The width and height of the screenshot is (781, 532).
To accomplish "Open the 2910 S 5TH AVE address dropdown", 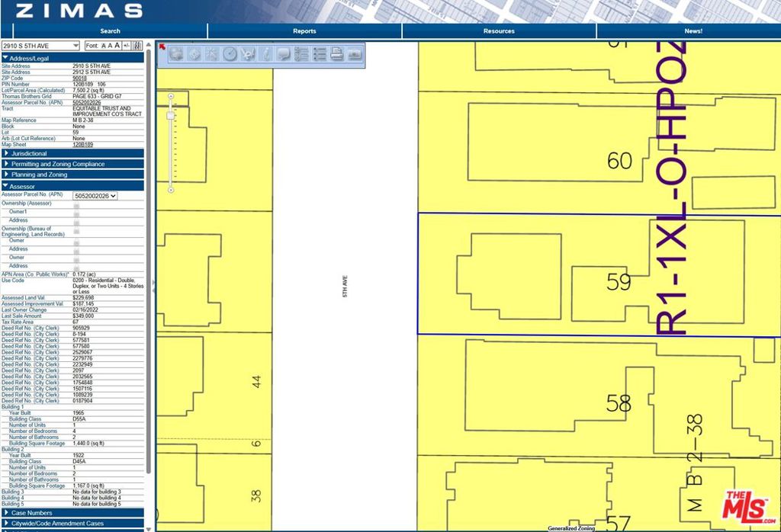I will click(x=40, y=46).
